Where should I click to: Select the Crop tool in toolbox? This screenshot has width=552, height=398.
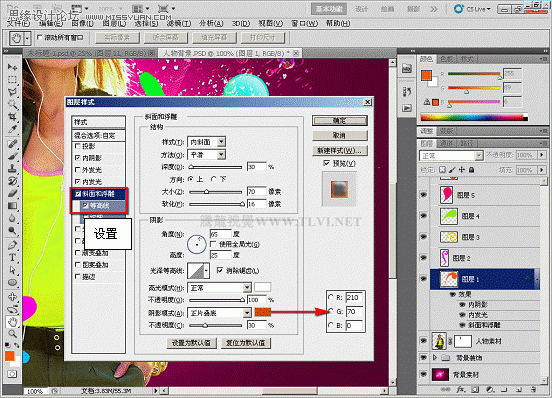[x=13, y=116]
